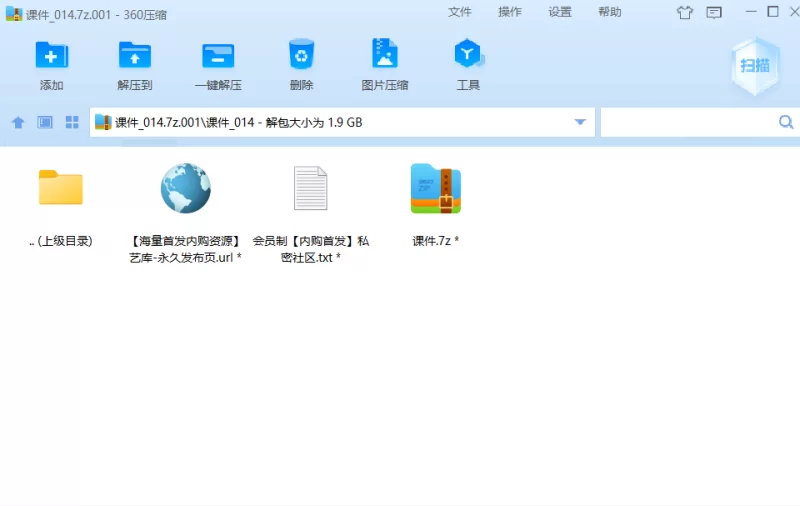Click the 360压缩 app icon in title bar

14,14
